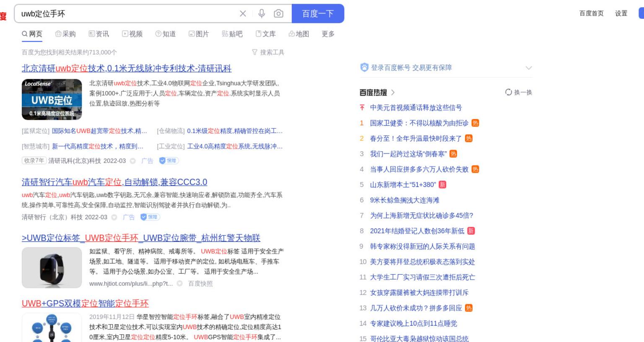The height and width of the screenshot is (342, 644).
Task: Click the 百度一下 search button
Action: (318, 13)
